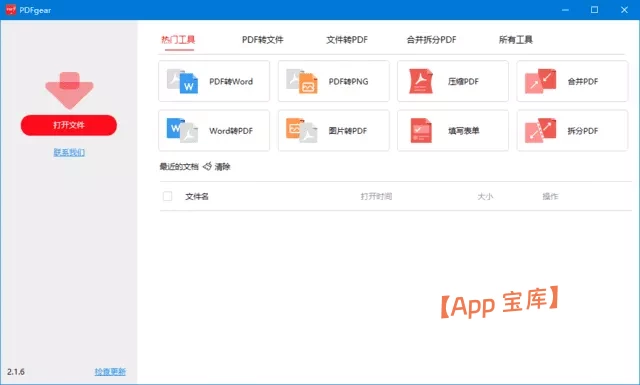
Task: Select the 压缩PDF compress icon
Action: [421, 81]
